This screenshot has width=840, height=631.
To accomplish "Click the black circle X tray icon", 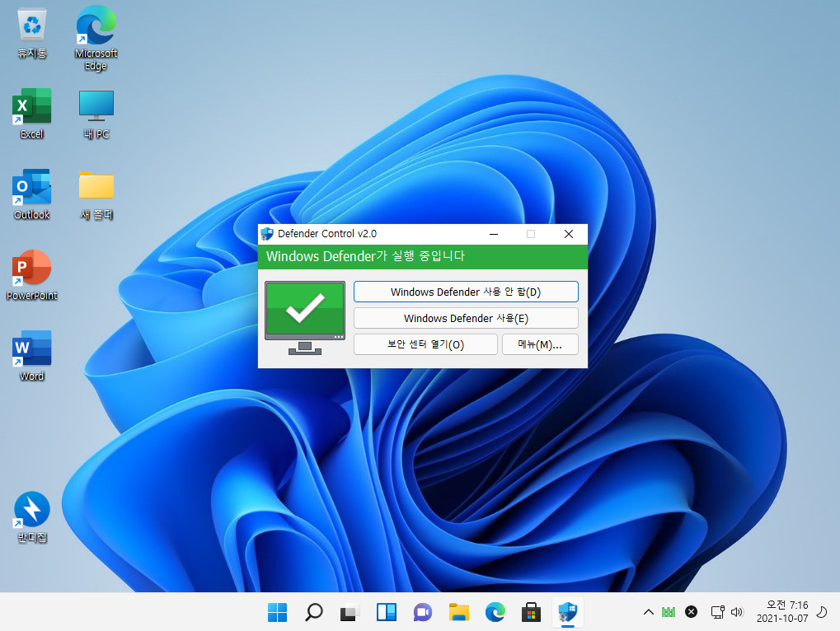I will click(692, 612).
